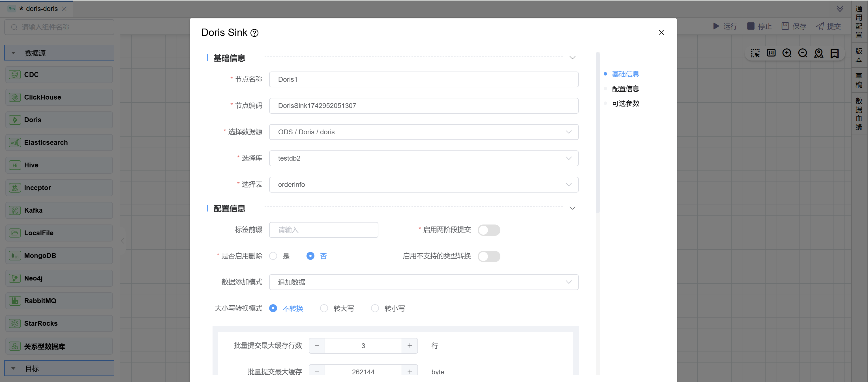Viewport: 868px width, 382px height.
Task: Toggle unsupported type conversion (启用不支持的类型转换) switch
Action: 488,256
